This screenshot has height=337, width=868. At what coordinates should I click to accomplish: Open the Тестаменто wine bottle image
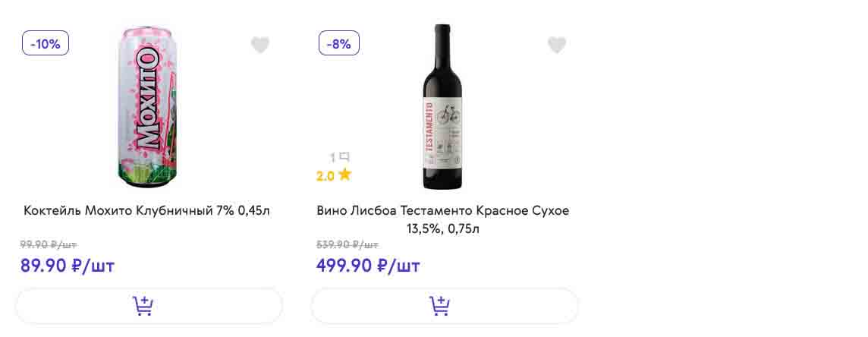(443, 106)
